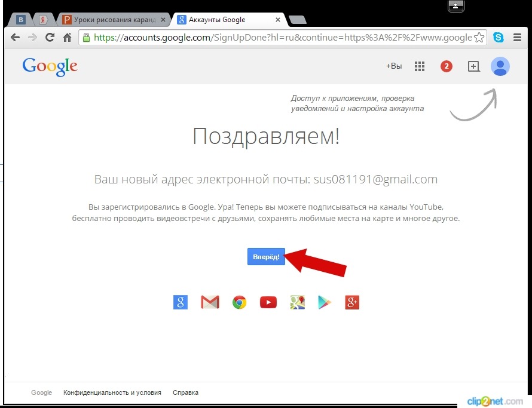Click the blue Вперёд! button
The height and width of the screenshot is (408, 532).
point(266,256)
